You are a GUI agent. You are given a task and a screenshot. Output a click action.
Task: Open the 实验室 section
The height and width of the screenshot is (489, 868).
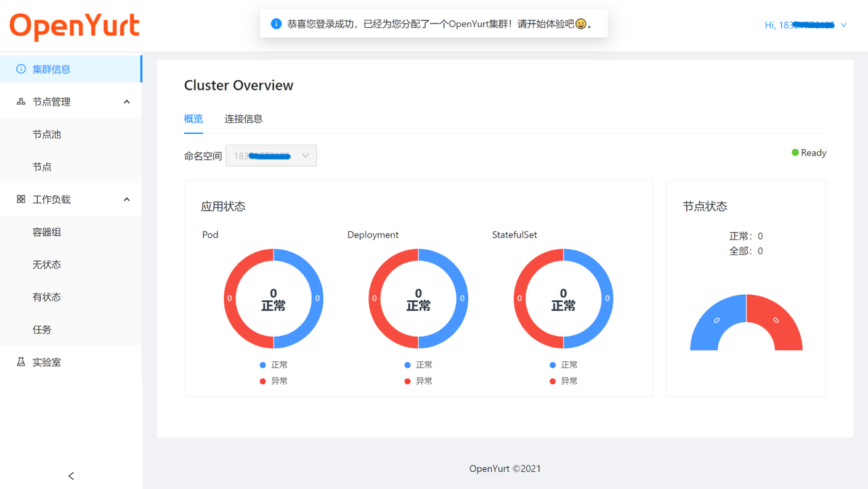click(71, 362)
